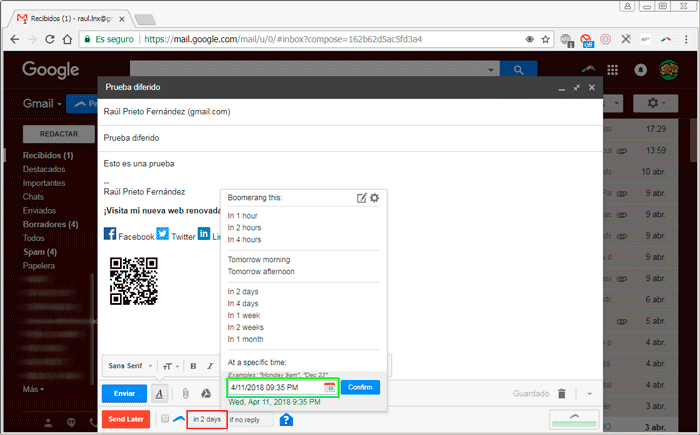Viewport: 700px width, 435px height.
Task: Click the Boomerang settings gear icon
Action: 375,198
